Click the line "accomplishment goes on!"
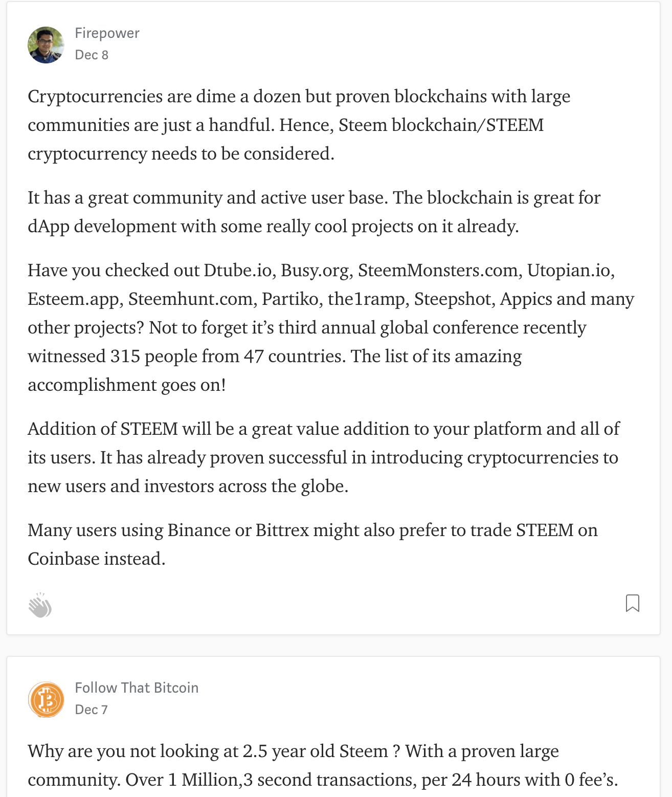This screenshot has width=672, height=797. tap(127, 385)
